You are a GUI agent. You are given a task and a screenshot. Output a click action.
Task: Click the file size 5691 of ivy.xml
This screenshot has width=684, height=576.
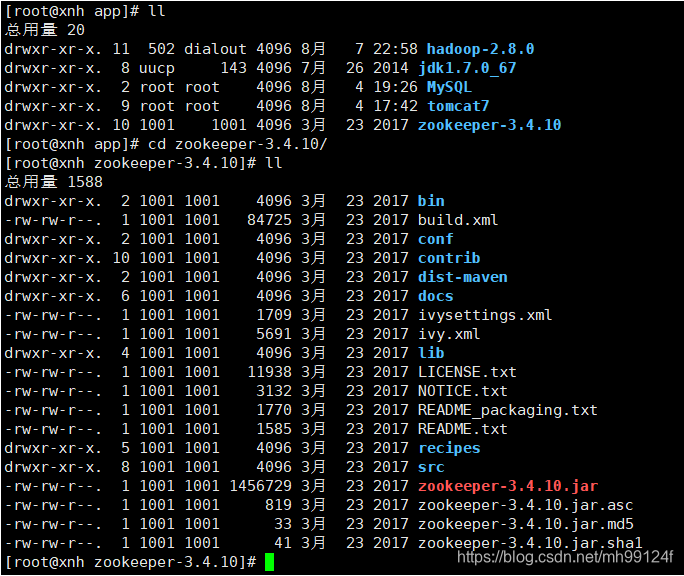(274, 334)
